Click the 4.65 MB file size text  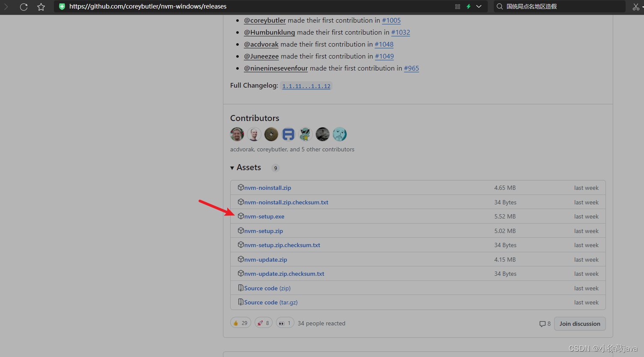coord(505,188)
